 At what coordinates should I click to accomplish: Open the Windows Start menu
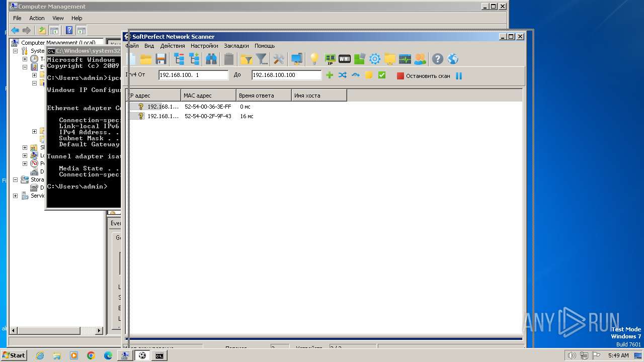14,355
